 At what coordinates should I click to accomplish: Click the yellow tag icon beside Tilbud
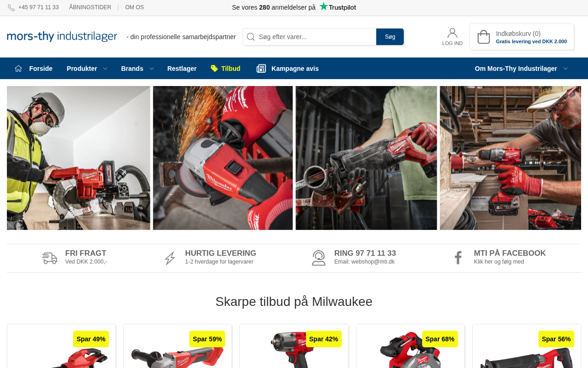point(215,69)
